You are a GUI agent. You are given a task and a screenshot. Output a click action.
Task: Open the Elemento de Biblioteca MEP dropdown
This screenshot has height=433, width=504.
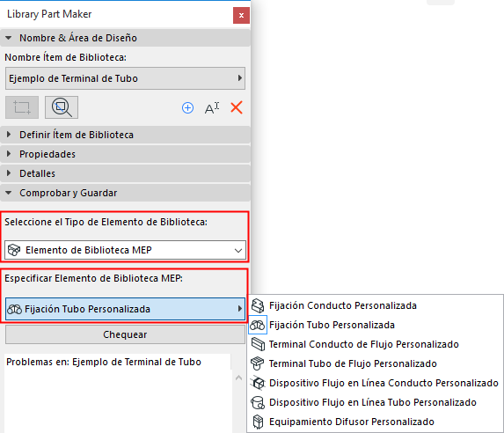[126, 250]
